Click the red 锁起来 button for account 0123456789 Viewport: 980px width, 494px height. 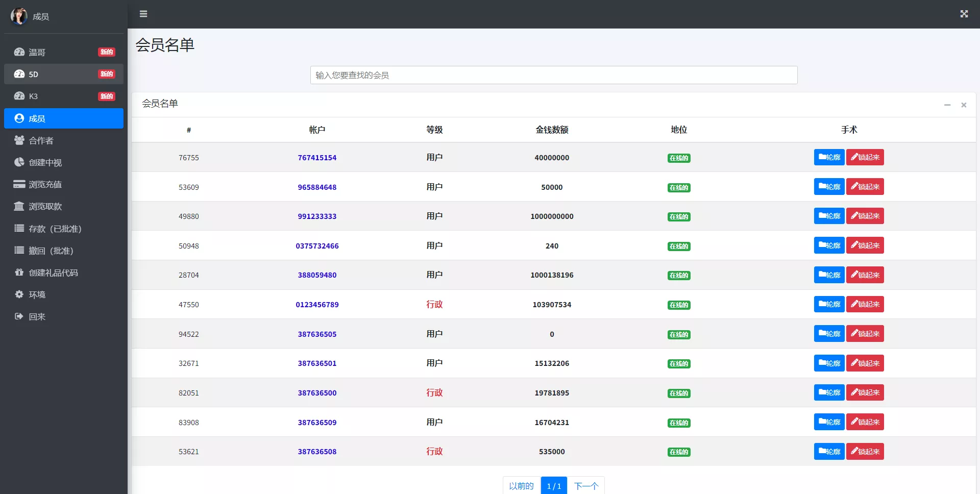click(865, 304)
